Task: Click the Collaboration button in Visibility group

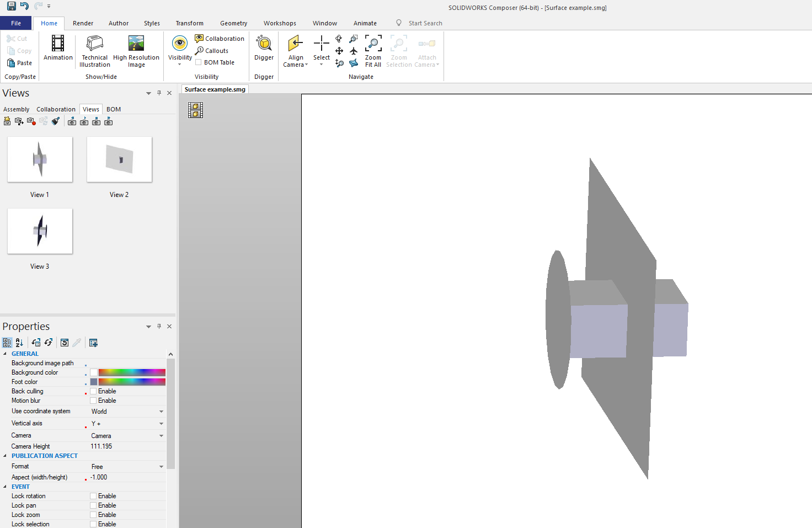Action: click(x=220, y=39)
